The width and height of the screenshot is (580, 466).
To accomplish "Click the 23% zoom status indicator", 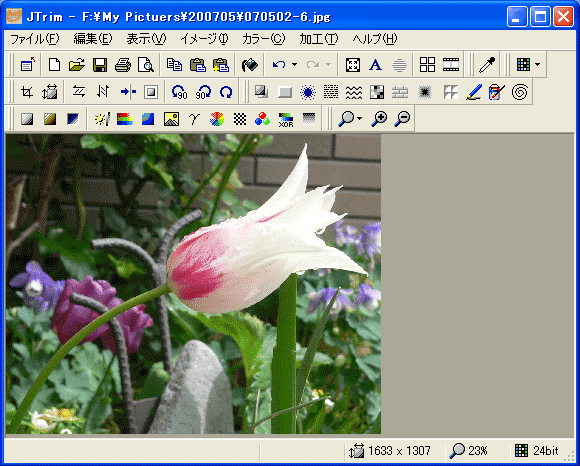I will (x=469, y=451).
